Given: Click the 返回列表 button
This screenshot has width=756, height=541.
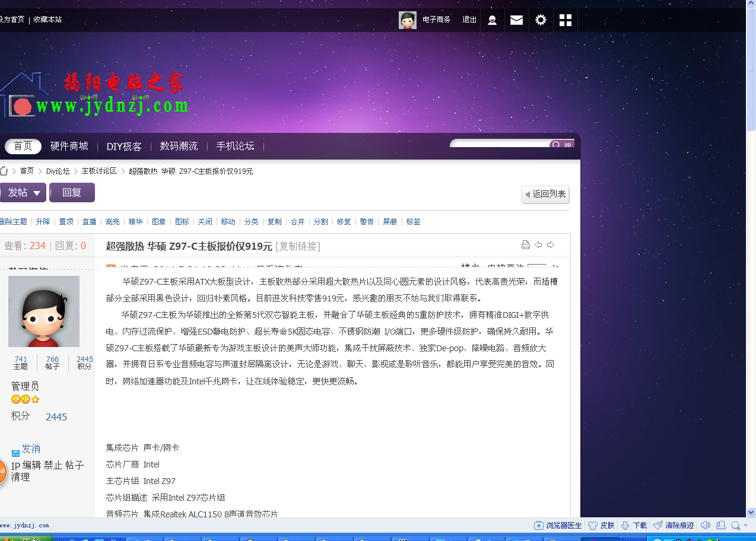Looking at the screenshot, I should click(545, 194).
